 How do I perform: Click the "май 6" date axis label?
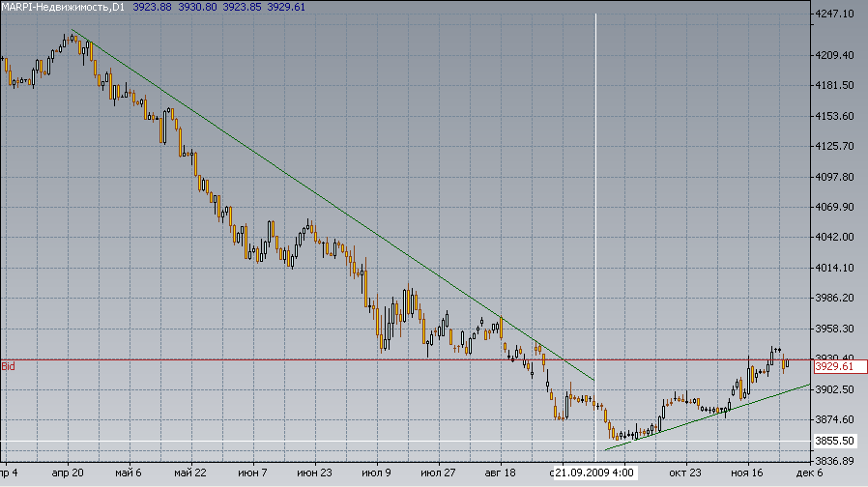coord(128,473)
